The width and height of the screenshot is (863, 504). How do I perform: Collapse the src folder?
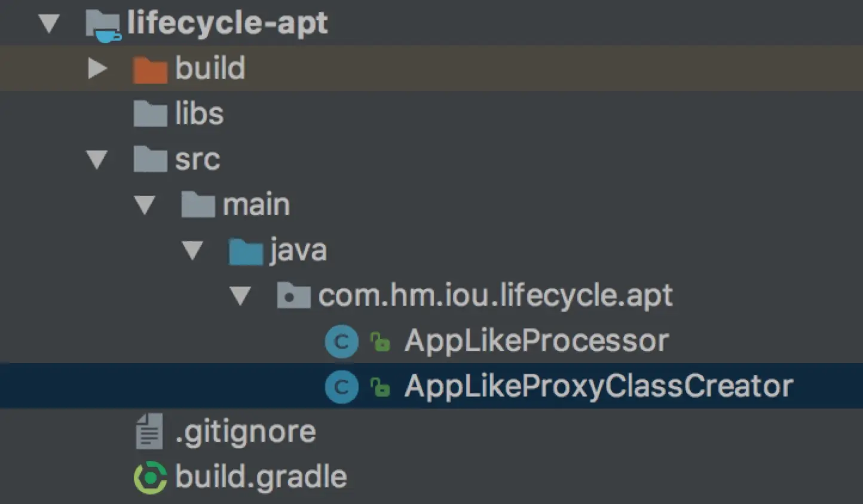pos(97,159)
